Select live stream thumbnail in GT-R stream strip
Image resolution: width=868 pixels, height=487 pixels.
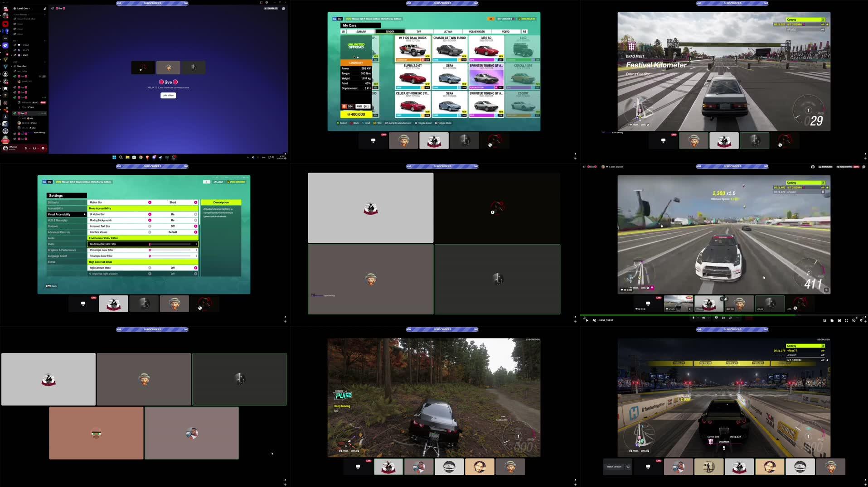pyautogui.click(x=678, y=304)
